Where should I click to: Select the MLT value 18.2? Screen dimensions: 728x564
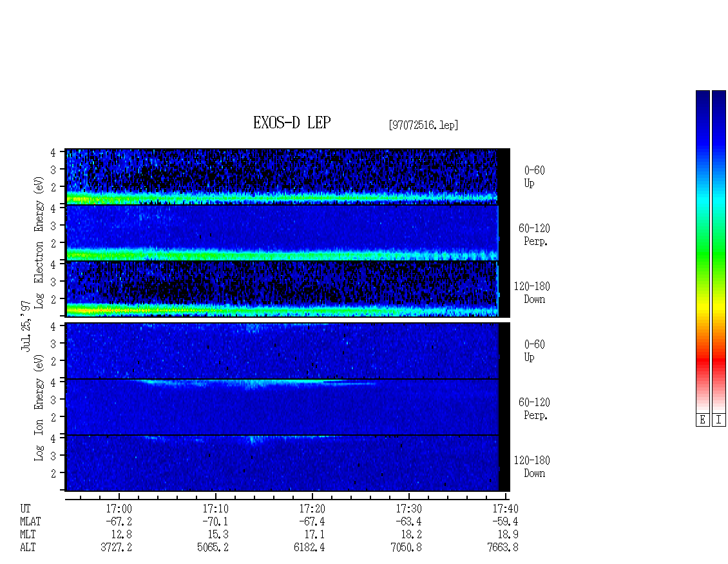(411, 535)
